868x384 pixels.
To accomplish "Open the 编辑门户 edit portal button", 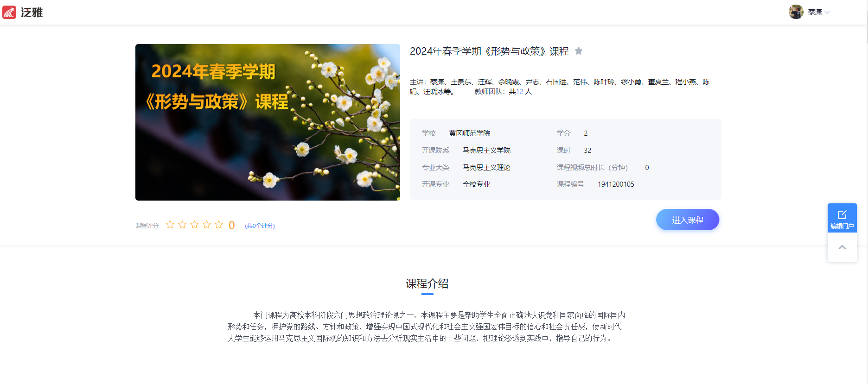I will [x=842, y=219].
